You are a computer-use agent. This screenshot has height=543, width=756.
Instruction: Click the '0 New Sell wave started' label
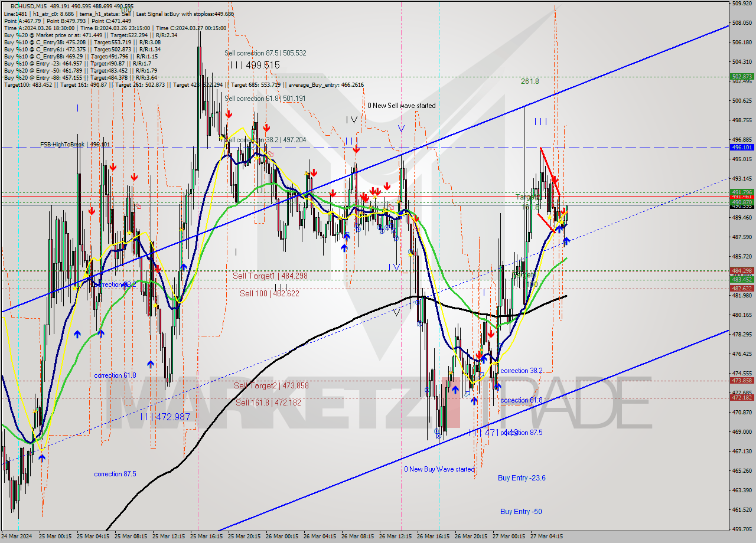[x=402, y=106]
